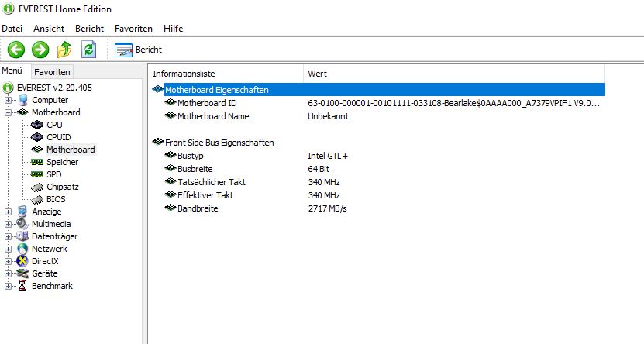
Task: Click the Computer icon in tree
Action: (22, 100)
